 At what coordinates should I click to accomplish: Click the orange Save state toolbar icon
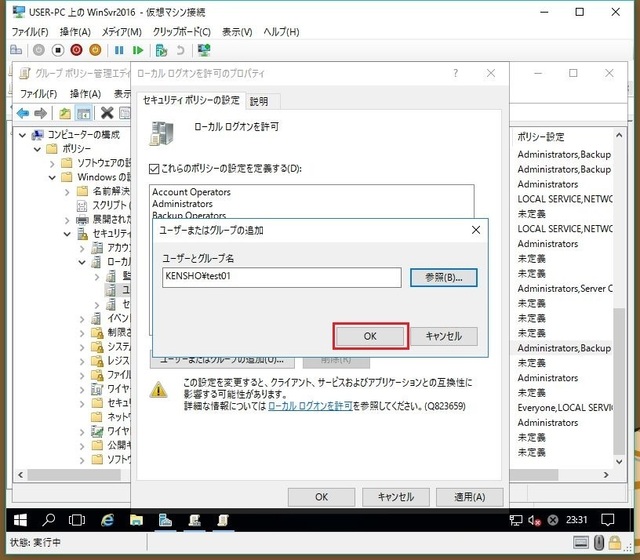96,50
